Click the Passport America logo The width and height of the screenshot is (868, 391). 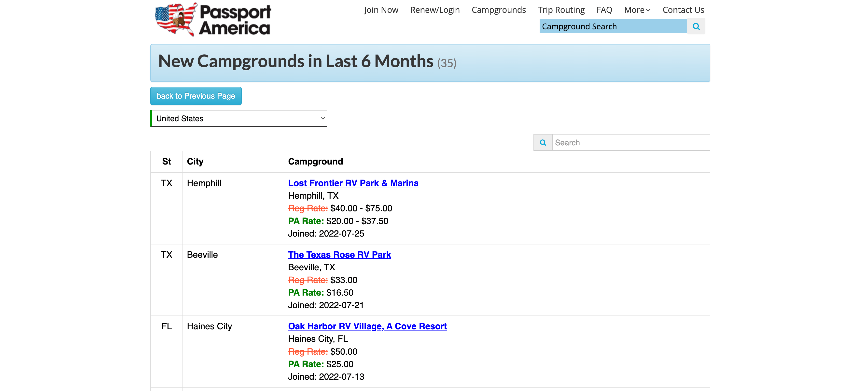click(x=213, y=20)
